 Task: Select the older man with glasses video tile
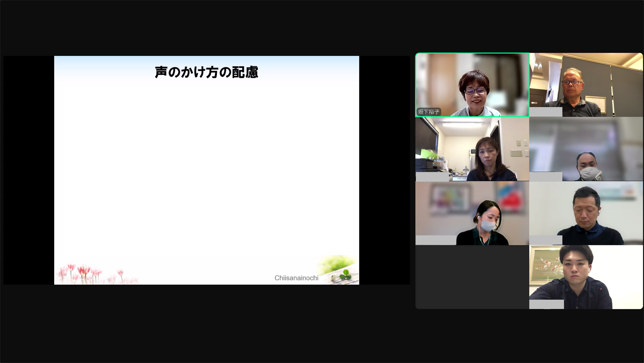(x=586, y=85)
